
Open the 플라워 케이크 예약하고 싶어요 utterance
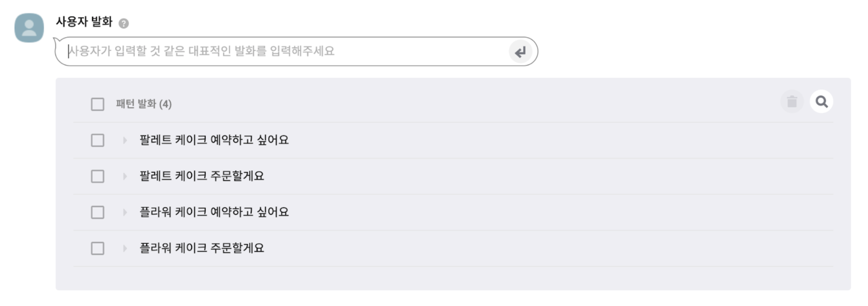214,212
